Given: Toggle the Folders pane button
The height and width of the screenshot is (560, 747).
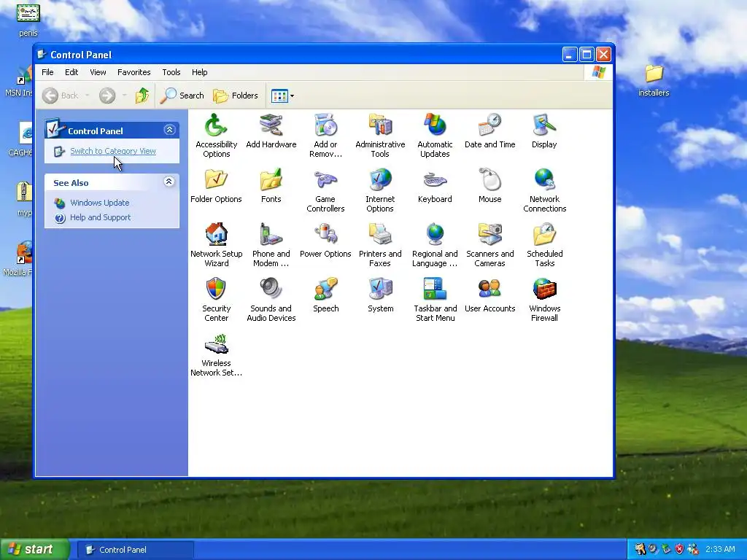Looking at the screenshot, I should click(x=236, y=96).
